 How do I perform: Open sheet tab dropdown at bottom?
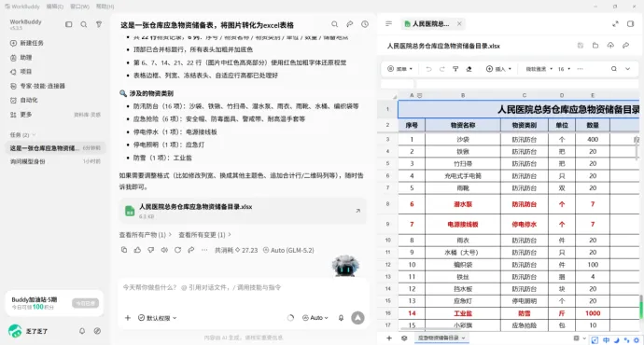(x=464, y=338)
